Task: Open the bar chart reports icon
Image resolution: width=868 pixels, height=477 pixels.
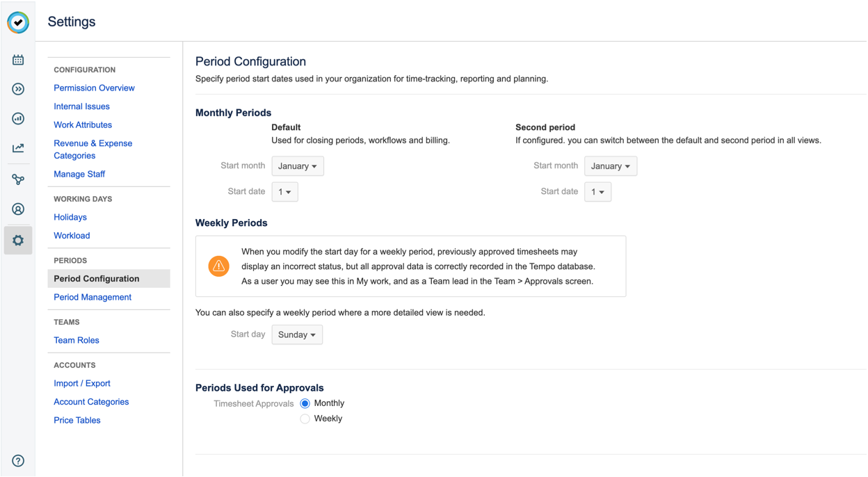Action: pos(18,119)
